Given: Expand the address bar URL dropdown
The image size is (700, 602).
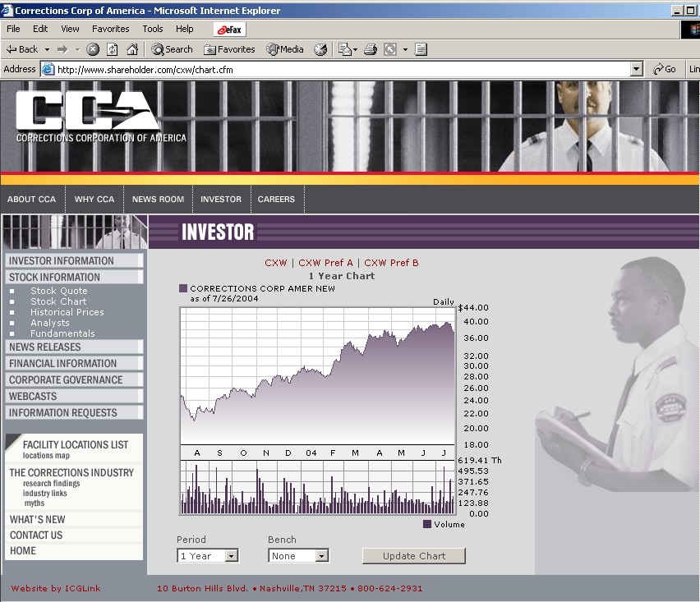Looking at the screenshot, I should [637, 69].
